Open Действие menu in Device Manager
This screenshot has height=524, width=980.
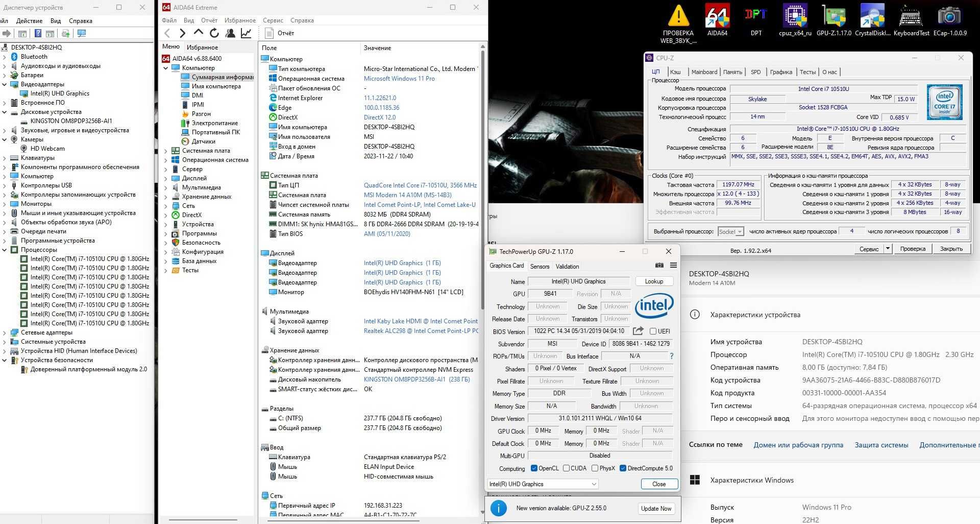[x=29, y=21]
